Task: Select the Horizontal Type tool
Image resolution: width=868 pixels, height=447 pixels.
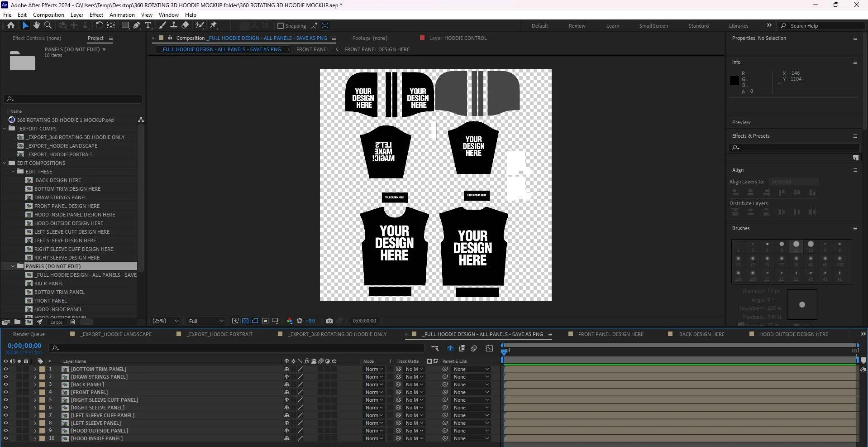Action: [x=148, y=25]
